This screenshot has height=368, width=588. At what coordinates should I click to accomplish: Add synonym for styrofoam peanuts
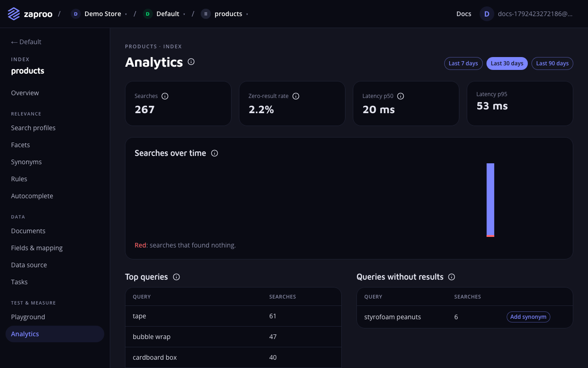(x=528, y=317)
